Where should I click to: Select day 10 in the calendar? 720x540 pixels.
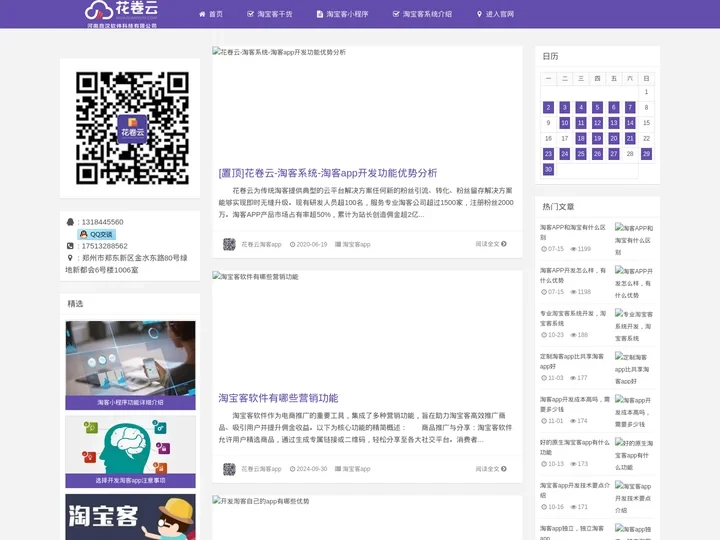(x=565, y=123)
